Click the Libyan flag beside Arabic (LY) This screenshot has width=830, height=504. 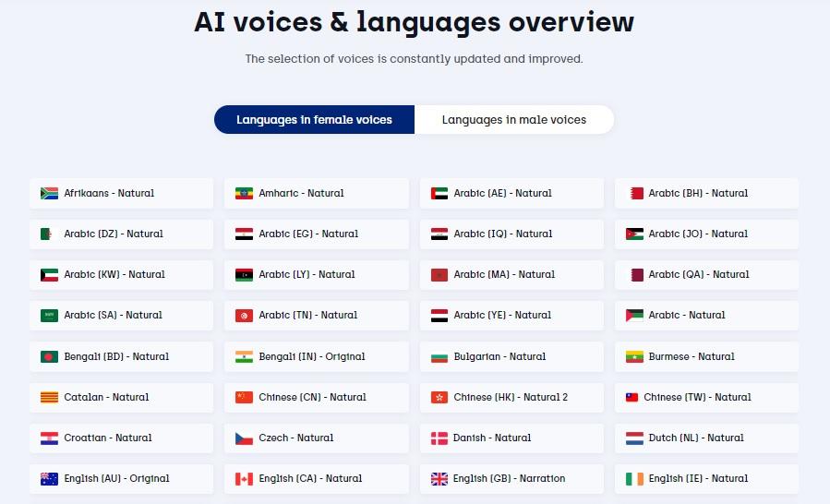(244, 275)
